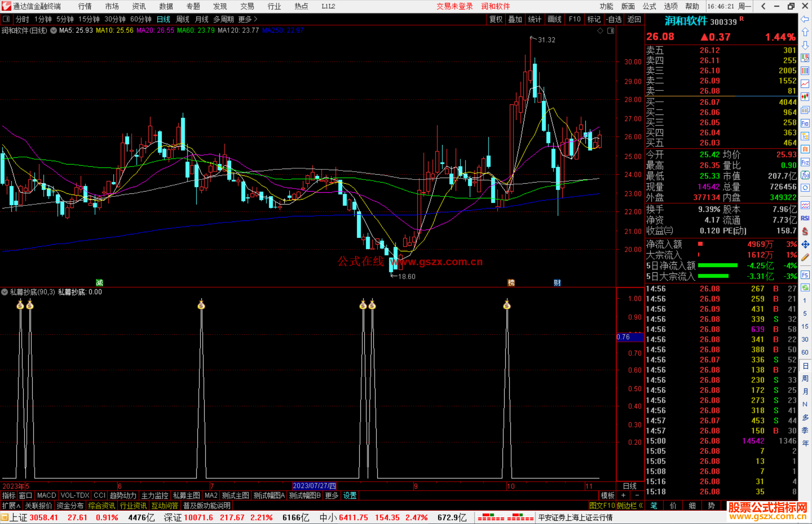Click the up arrow icon in right sidebar
Screen dimensions: 812x524
(x=805, y=32)
